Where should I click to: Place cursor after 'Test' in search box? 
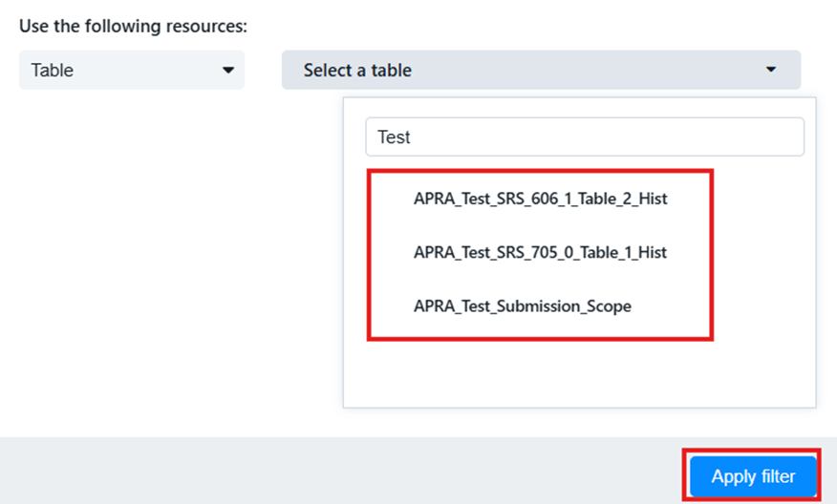point(412,137)
